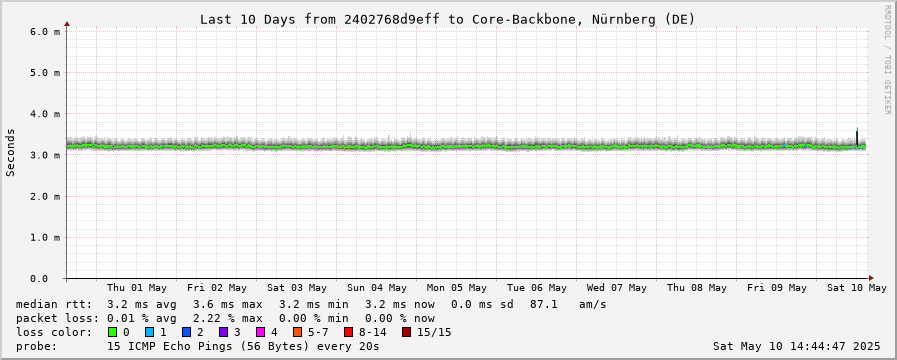Screen dimensions: 897x360
Task: Click the '0.00 % min' packet loss value
Action: coord(313,318)
